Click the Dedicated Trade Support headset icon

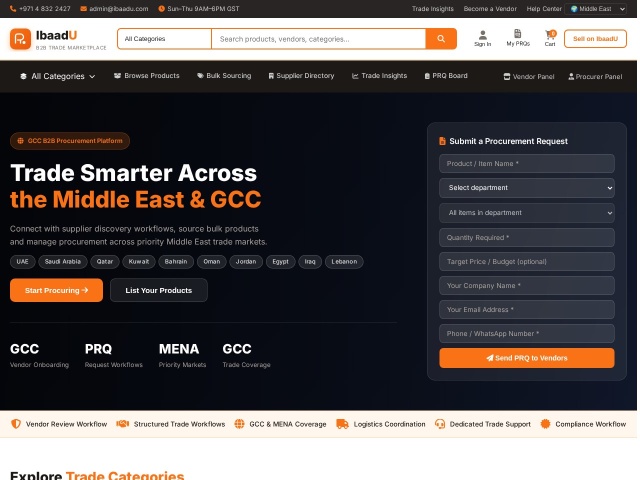coord(440,424)
